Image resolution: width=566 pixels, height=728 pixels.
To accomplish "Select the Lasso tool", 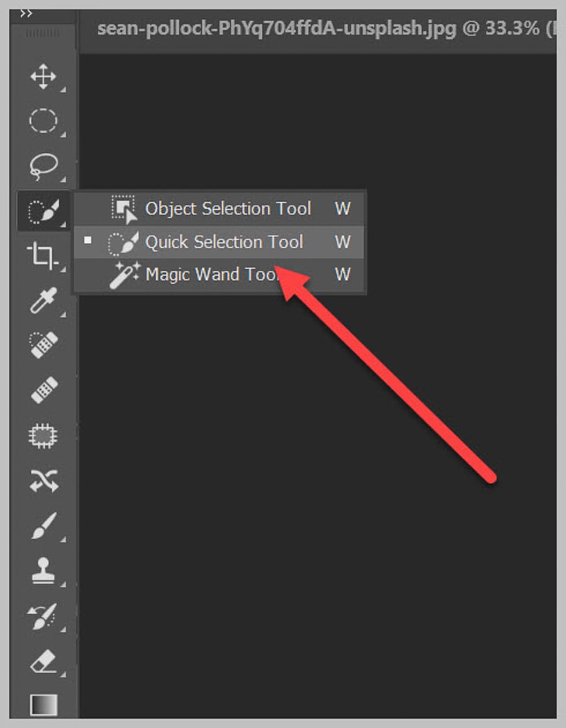I will click(43, 165).
